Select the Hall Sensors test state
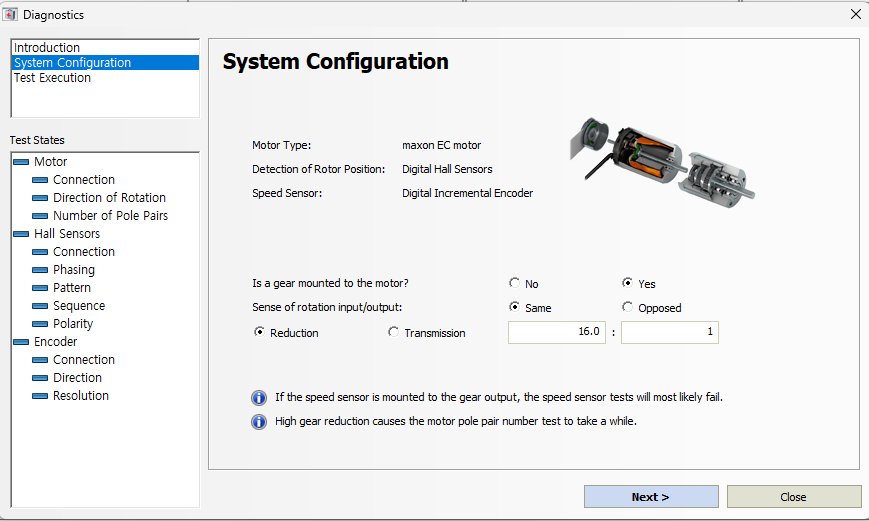869x521 pixels. click(x=67, y=234)
